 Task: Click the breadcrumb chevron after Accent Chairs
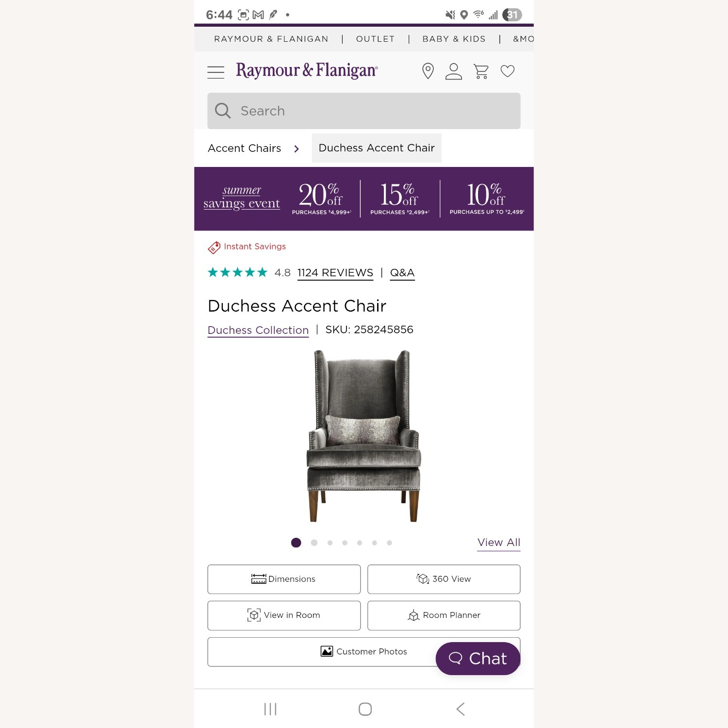297,149
